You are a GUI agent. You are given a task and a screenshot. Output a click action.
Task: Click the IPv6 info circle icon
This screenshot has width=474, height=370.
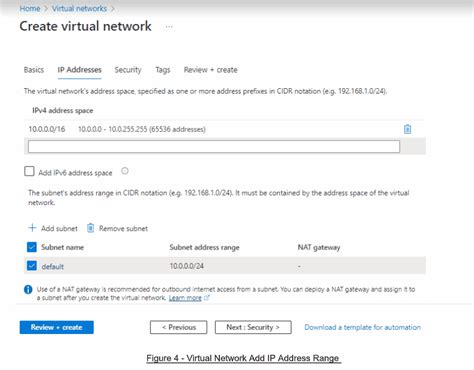(125, 171)
